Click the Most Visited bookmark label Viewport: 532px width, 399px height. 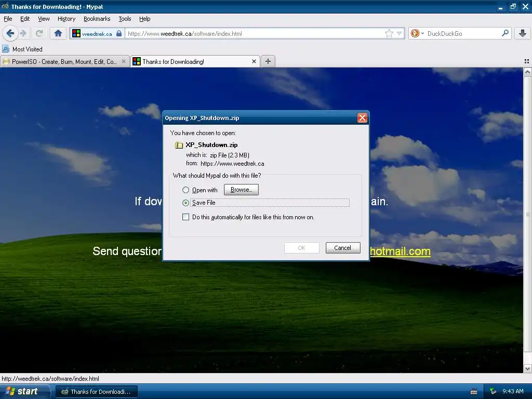click(x=28, y=49)
